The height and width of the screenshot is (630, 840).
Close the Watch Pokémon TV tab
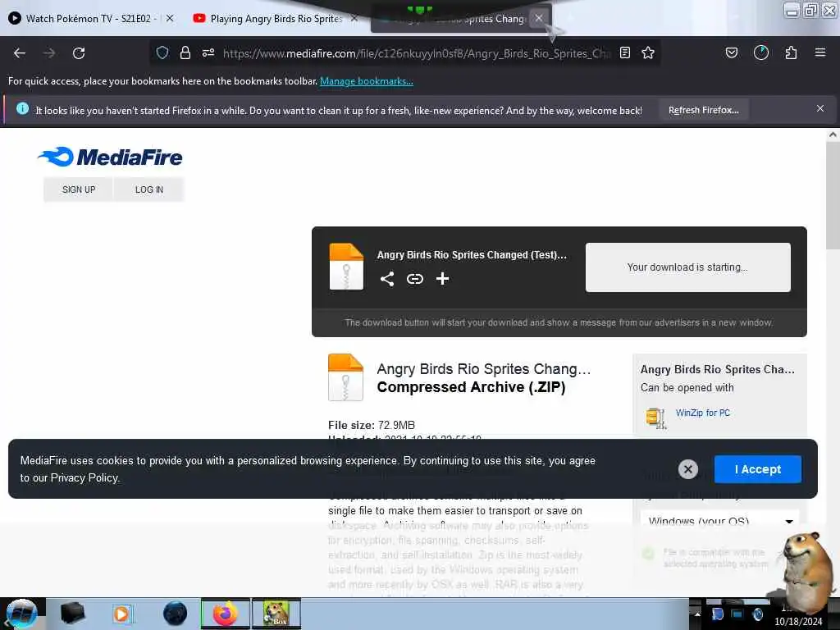[x=170, y=18]
